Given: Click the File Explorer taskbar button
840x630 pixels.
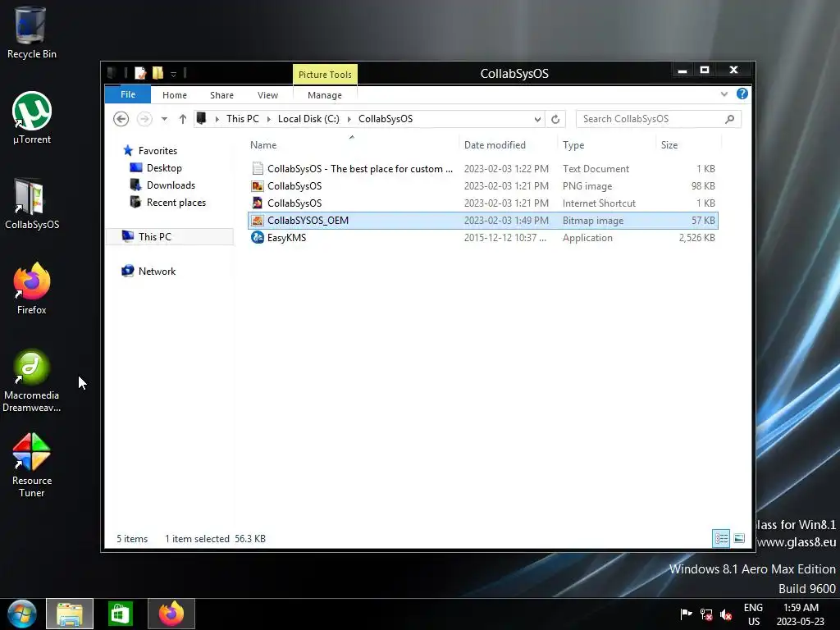Looking at the screenshot, I should point(70,614).
